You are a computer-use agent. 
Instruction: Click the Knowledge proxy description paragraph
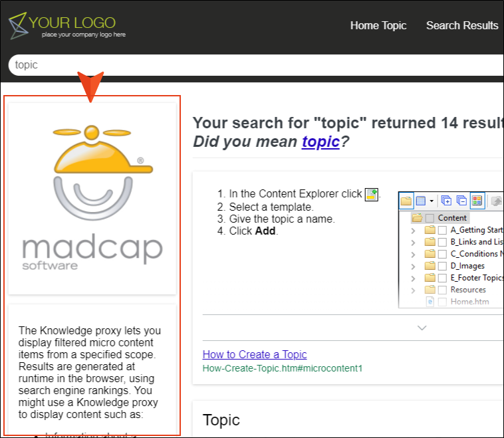(x=89, y=372)
